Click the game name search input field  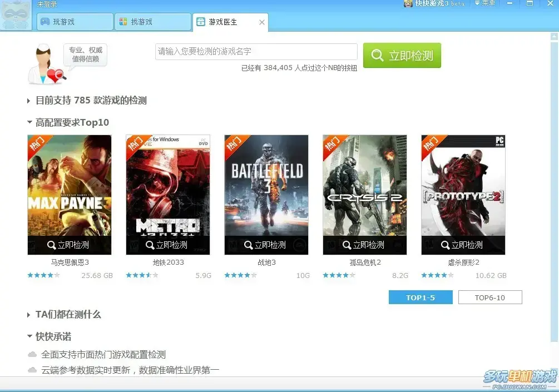coord(256,52)
